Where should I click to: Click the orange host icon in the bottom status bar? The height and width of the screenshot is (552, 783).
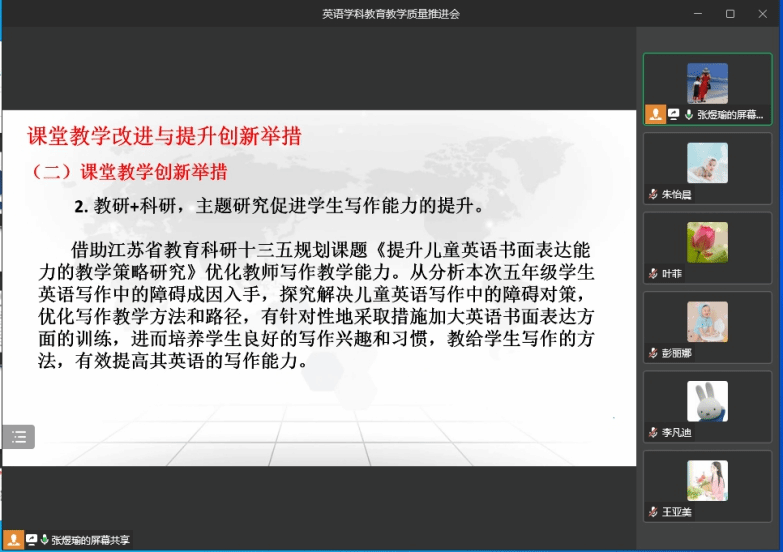[x=13, y=540]
